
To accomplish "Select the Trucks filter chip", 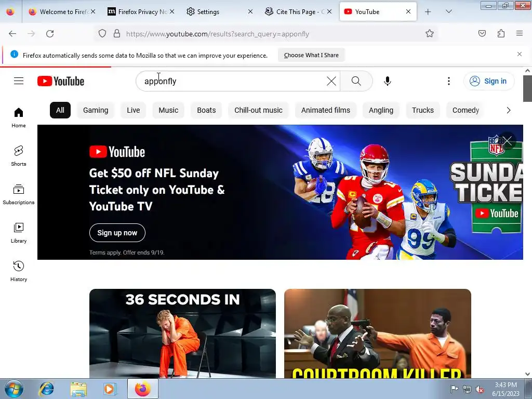I will point(423,110).
